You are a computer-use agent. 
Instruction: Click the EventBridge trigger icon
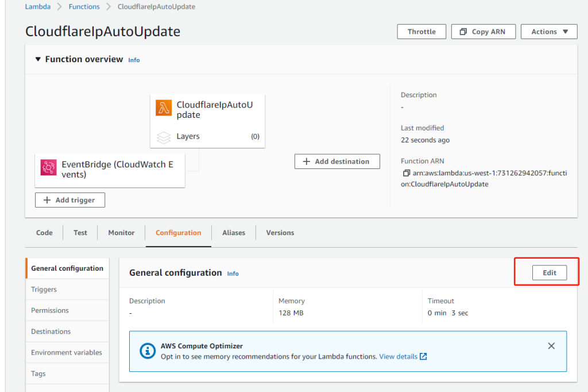tap(49, 167)
